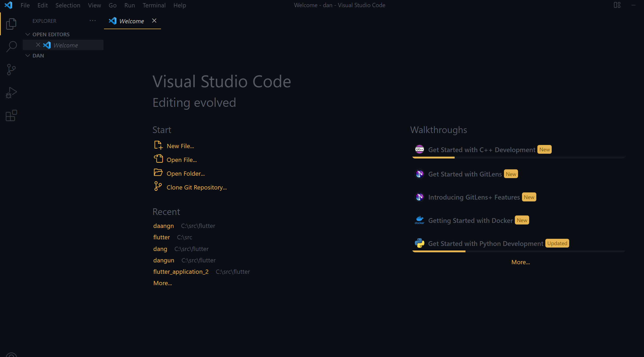Open recent project flutter_application_2
The height and width of the screenshot is (357, 644).
(181, 272)
